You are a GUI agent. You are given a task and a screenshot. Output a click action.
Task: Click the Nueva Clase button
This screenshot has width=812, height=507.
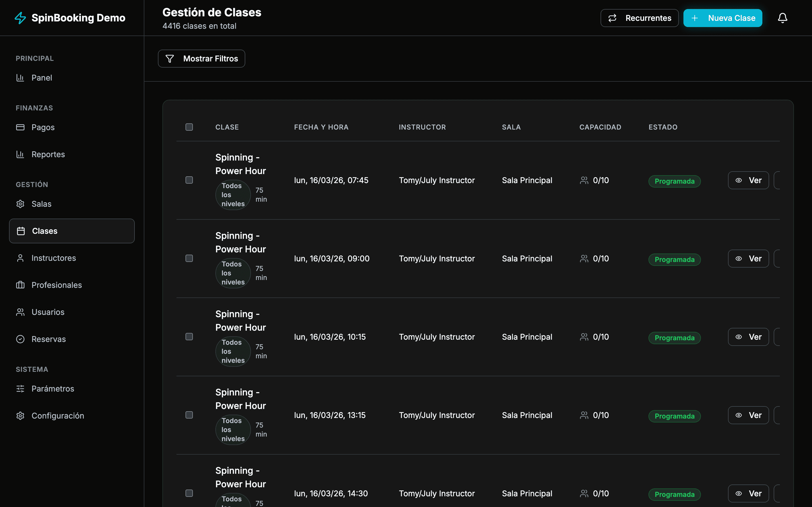(x=722, y=18)
